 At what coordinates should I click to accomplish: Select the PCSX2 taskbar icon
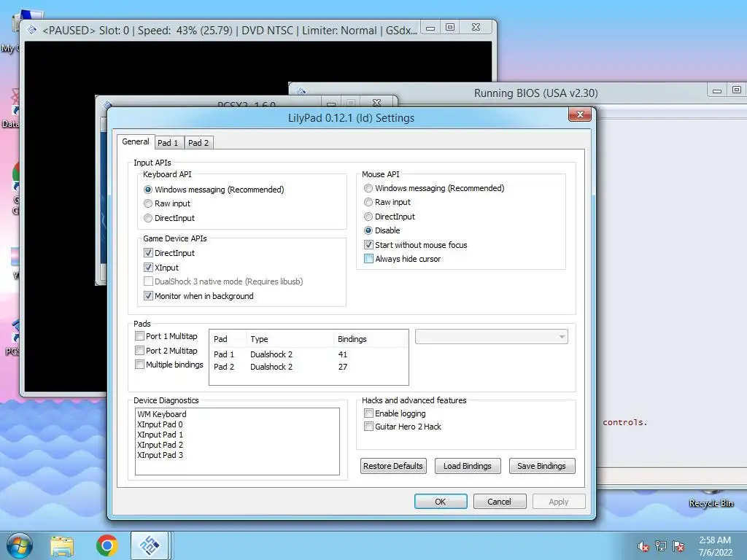click(150, 545)
